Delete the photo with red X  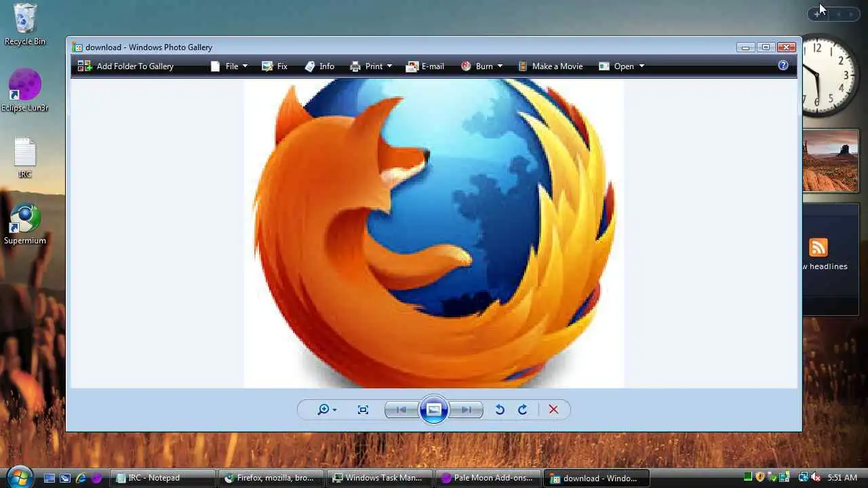pyautogui.click(x=553, y=409)
